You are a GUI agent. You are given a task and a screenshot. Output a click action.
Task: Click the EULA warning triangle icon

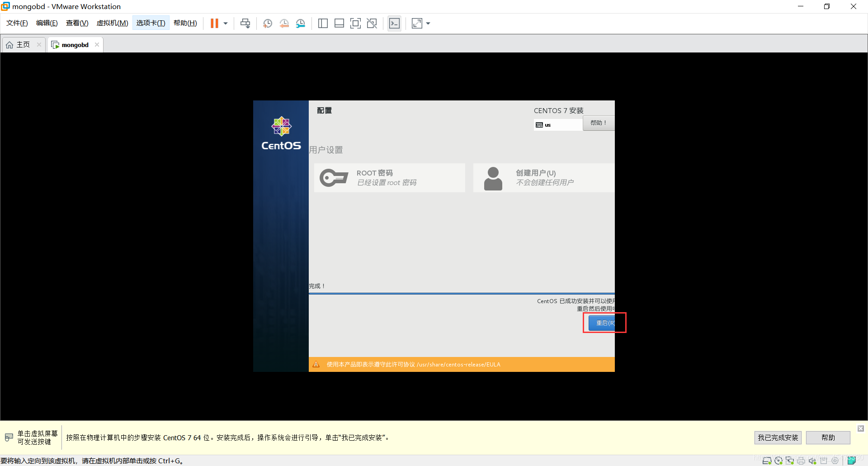(316, 364)
